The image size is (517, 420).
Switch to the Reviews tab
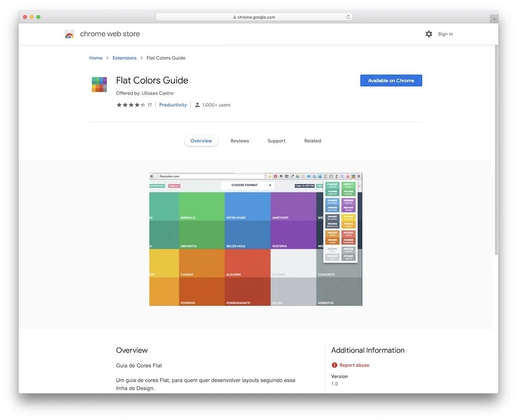coord(240,141)
